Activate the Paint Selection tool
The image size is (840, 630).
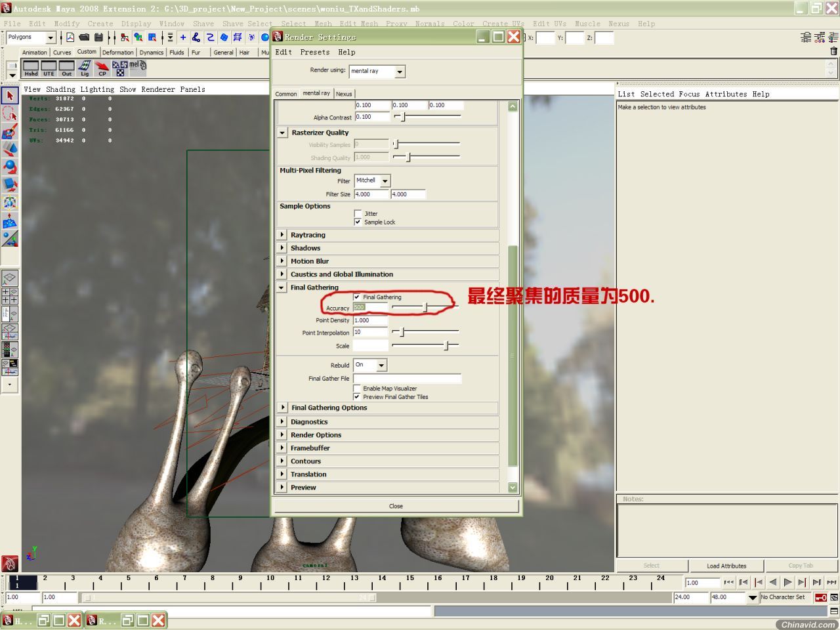[9, 132]
